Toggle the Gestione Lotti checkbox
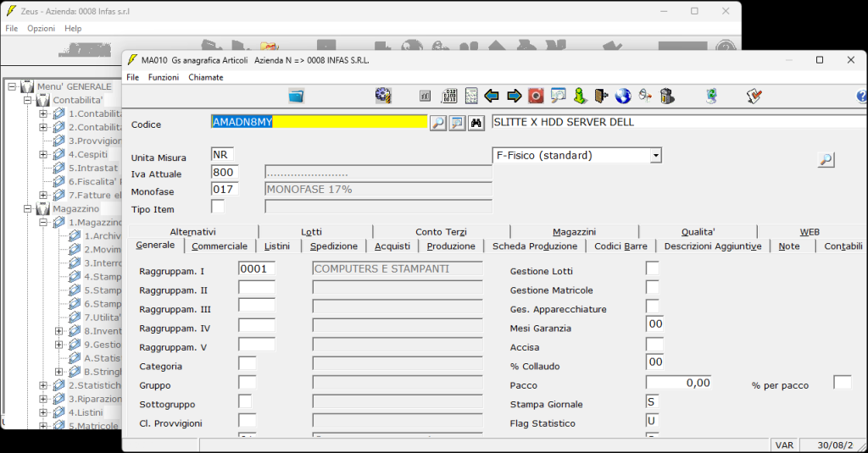 coord(652,269)
